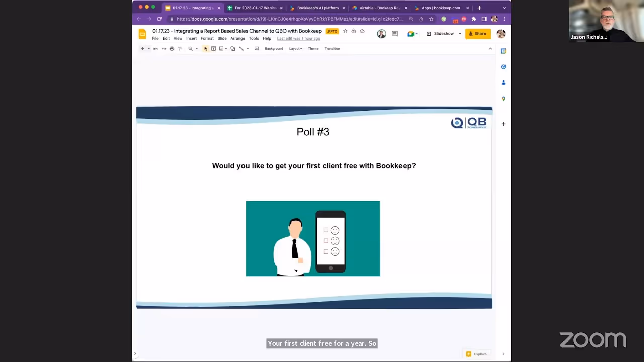Click the Transition button
The image size is (644, 362).
pyautogui.click(x=332, y=49)
